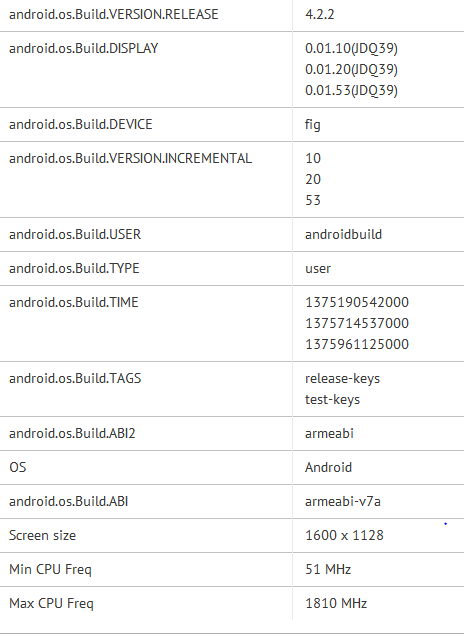Click the 1375961125000 build time value
Image resolution: width=464 pixels, height=638 pixels.
point(357,344)
